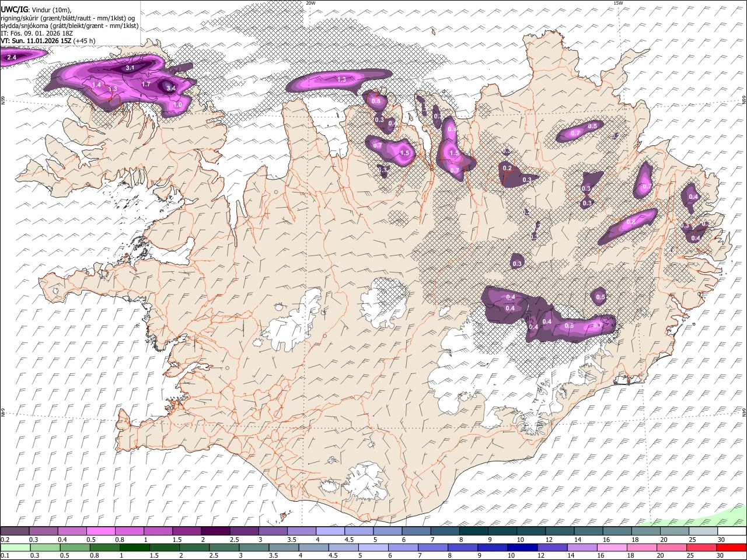This screenshot has width=747, height=560.
Task: Click the 1.0 precipitation value label
Action: [178, 104]
